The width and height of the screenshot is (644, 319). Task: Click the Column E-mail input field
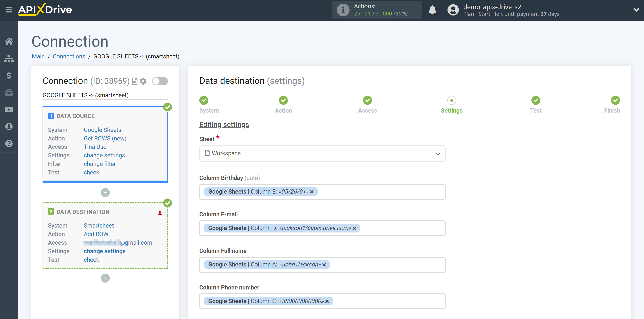click(x=322, y=228)
